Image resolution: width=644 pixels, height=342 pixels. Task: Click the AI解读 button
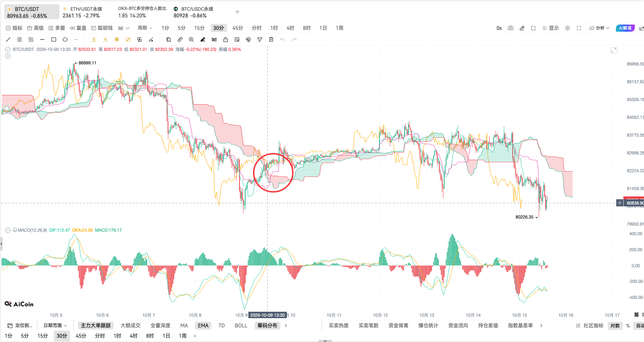point(625,28)
